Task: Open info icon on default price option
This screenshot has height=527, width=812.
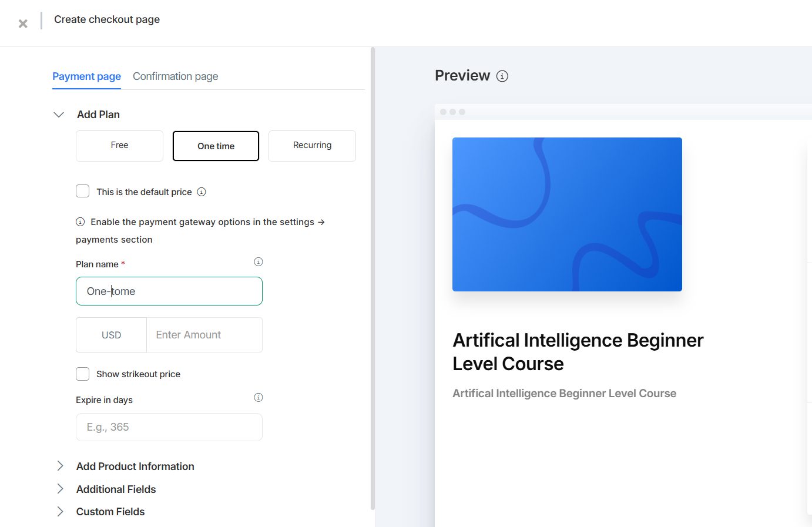Action: 202,192
